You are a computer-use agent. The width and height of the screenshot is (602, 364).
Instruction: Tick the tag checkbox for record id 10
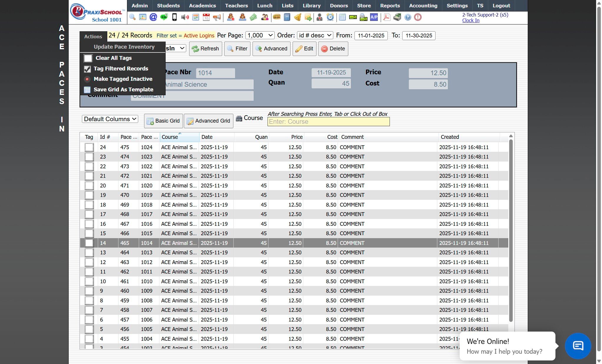point(89,281)
